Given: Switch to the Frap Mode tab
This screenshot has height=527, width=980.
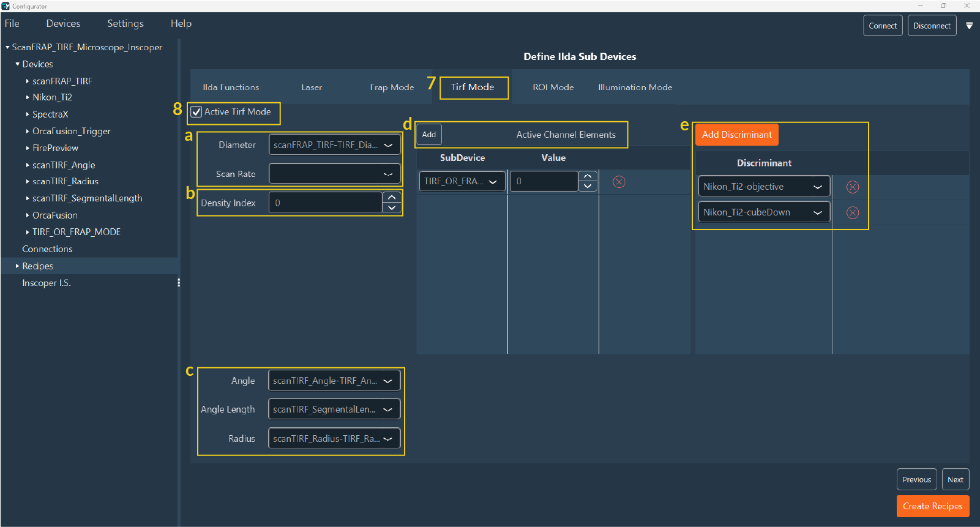Looking at the screenshot, I should [392, 88].
